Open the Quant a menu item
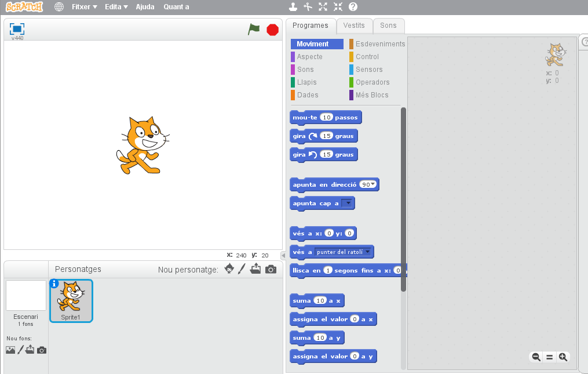588x374 pixels. point(176,7)
